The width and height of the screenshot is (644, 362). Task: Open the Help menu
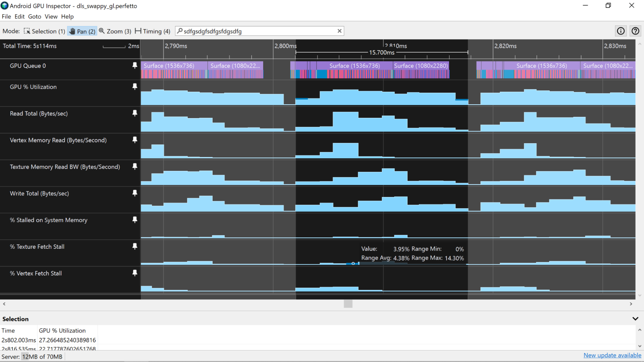tap(68, 16)
